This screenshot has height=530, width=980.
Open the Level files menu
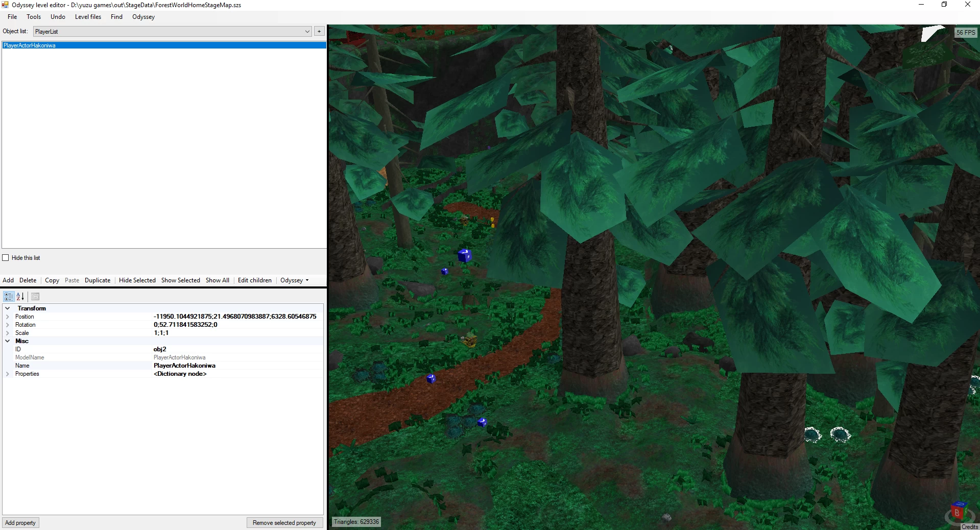tap(88, 17)
